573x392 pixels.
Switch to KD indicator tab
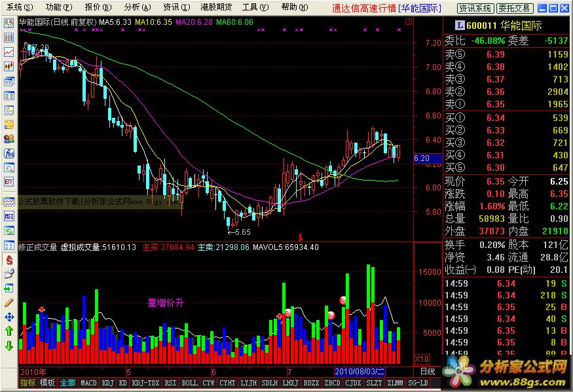pyautogui.click(x=123, y=383)
